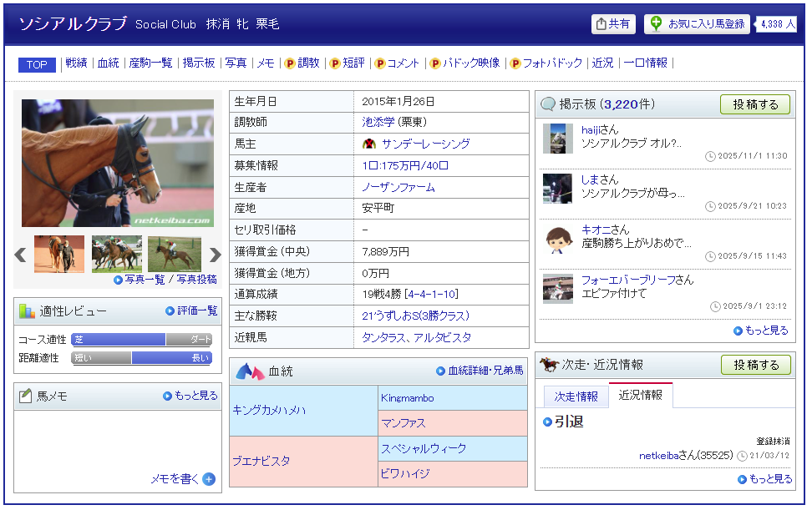Open the キングカメハメハ sire link

click(x=269, y=410)
